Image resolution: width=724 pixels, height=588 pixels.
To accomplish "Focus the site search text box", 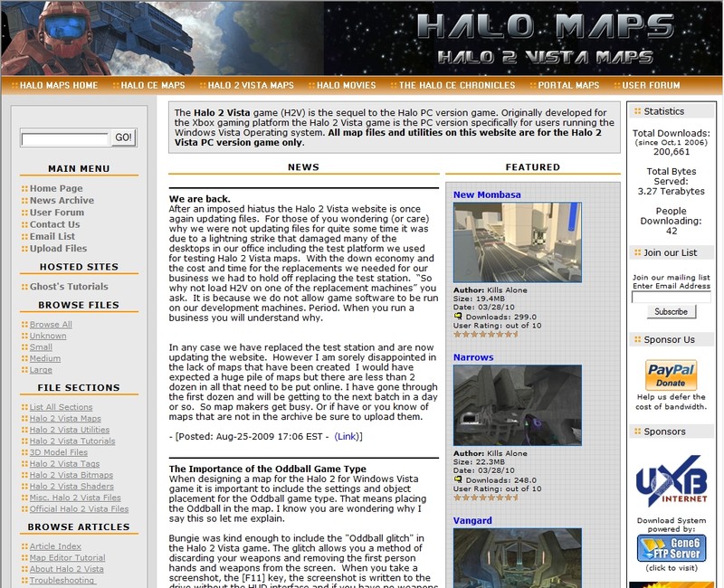I will (x=64, y=139).
